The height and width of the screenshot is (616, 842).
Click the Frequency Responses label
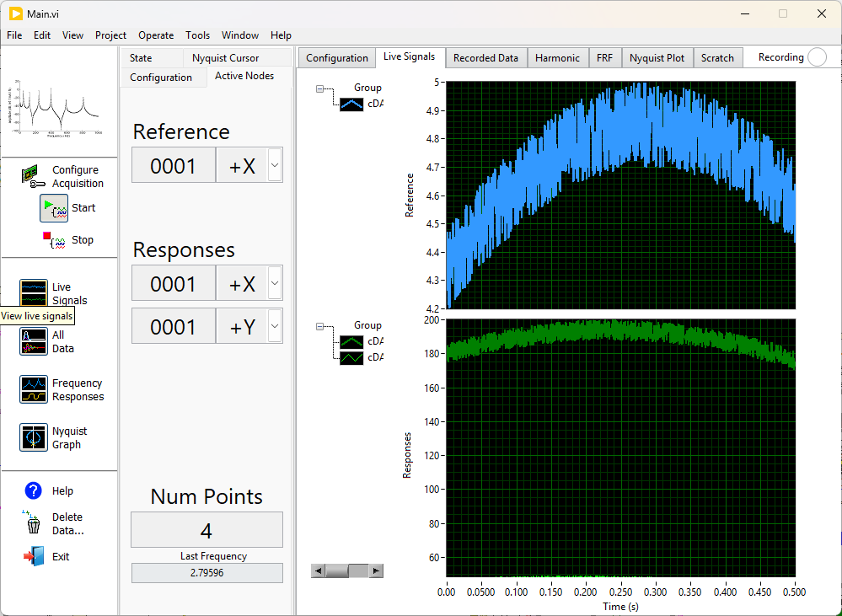tap(78, 390)
